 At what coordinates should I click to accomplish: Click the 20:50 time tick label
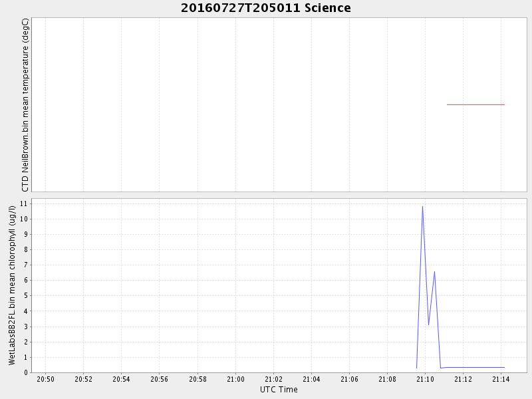[x=45, y=379]
